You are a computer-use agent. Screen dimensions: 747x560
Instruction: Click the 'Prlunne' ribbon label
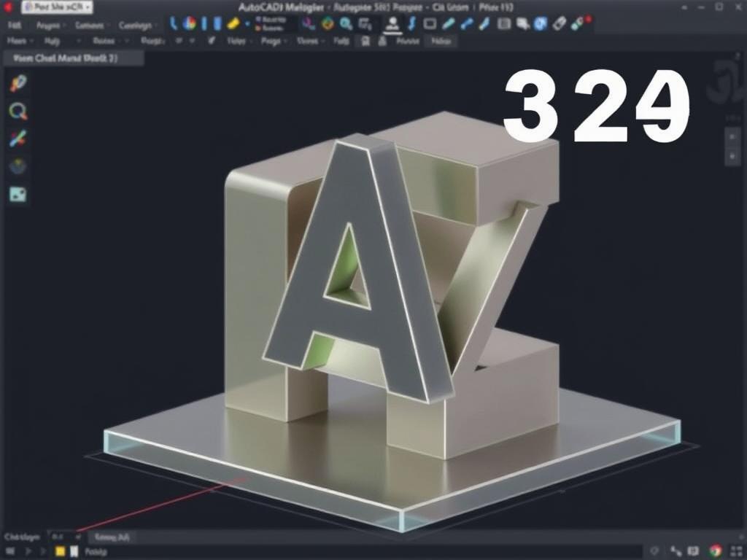click(407, 41)
